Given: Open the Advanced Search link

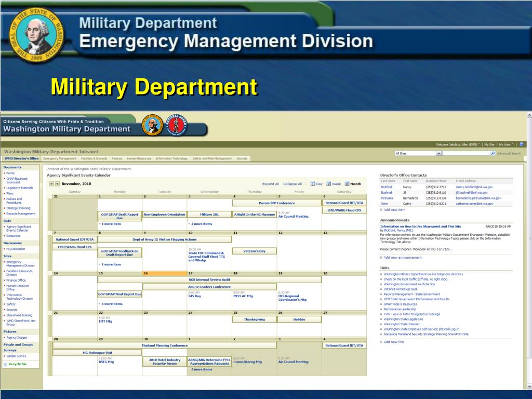Looking at the screenshot, I should coord(509,153).
